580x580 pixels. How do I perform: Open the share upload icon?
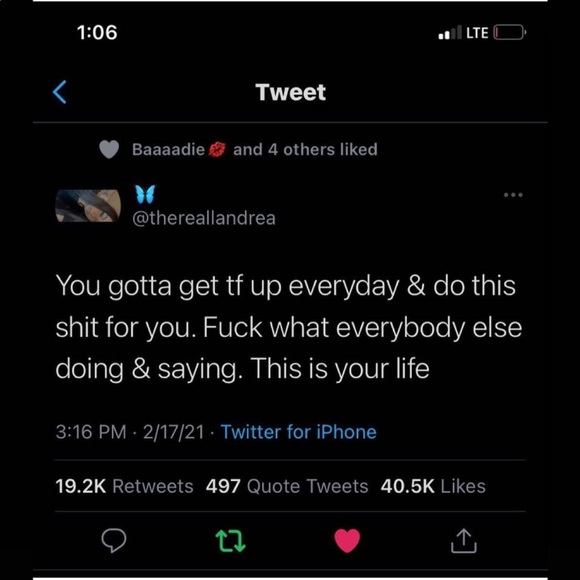click(464, 541)
